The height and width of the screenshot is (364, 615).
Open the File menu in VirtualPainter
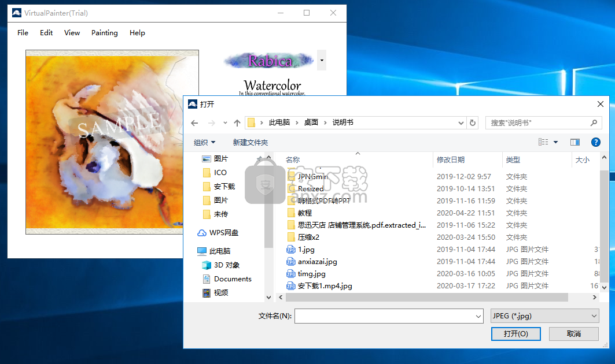(23, 33)
